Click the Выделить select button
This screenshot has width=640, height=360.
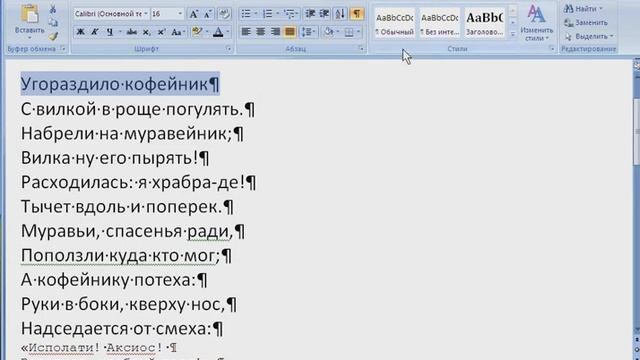pyautogui.click(x=588, y=36)
